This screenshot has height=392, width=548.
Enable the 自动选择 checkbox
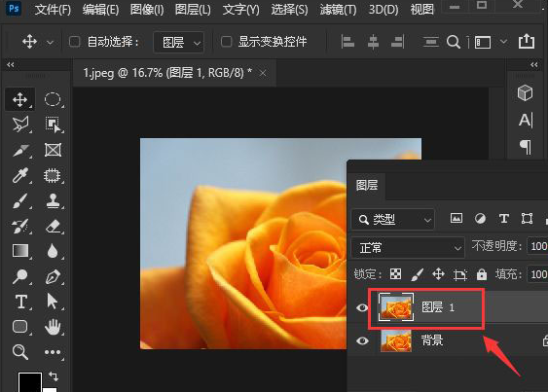[x=74, y=42]
